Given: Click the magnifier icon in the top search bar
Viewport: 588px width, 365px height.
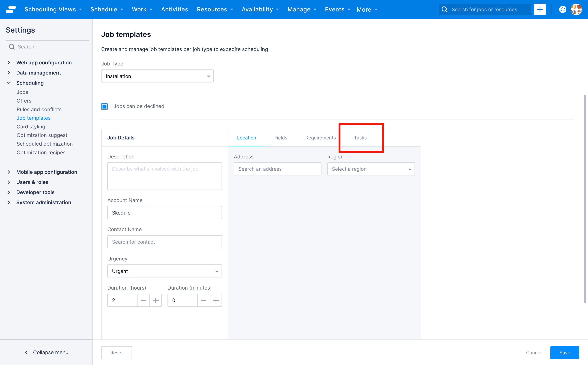Looking at the screenshot, I should pos(445,9).
